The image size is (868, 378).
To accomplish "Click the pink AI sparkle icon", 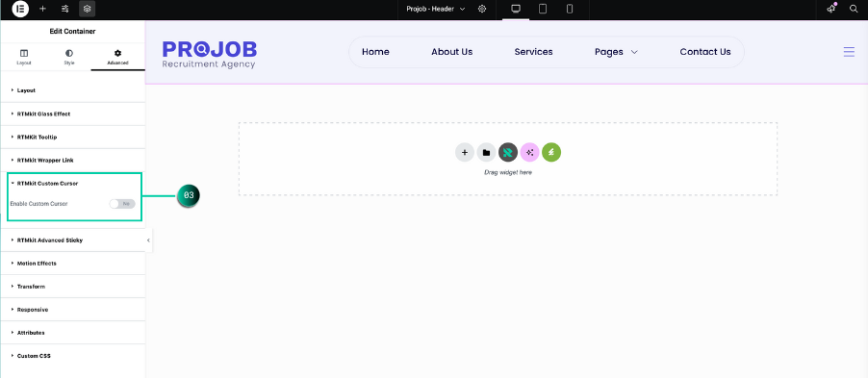I will click(x=530, y=152).
